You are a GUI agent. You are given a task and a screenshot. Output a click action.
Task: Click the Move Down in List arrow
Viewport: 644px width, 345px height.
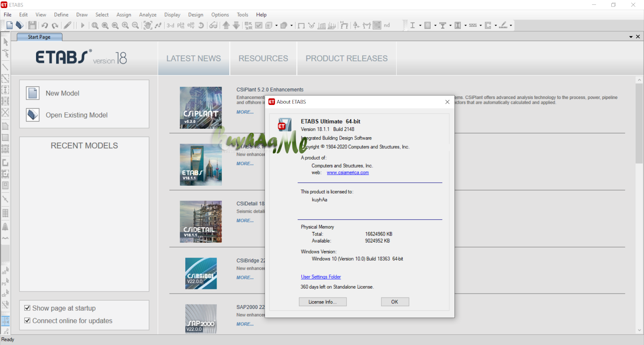pyautogui.click(x=236, y=25)
